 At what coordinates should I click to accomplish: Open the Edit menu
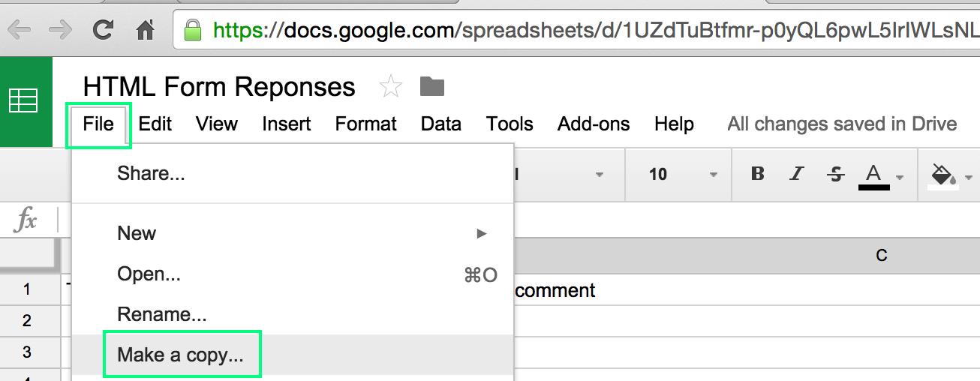click(155, 124)
